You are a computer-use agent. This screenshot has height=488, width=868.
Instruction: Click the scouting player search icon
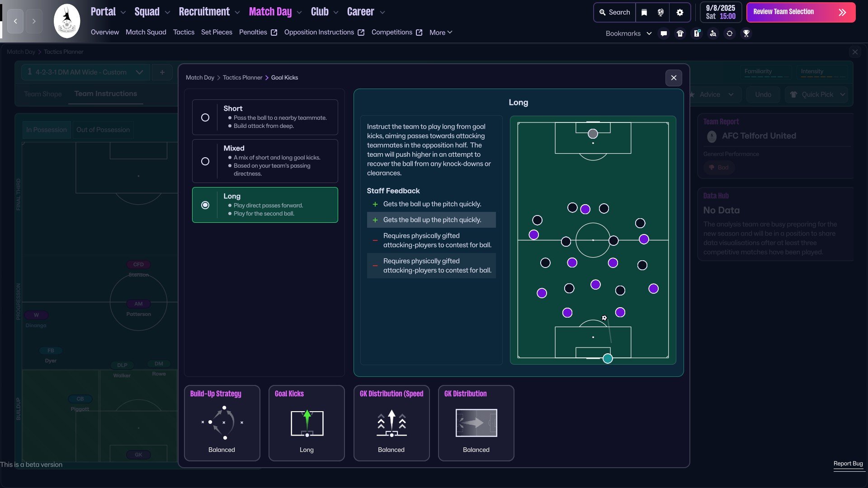(713, 33)
